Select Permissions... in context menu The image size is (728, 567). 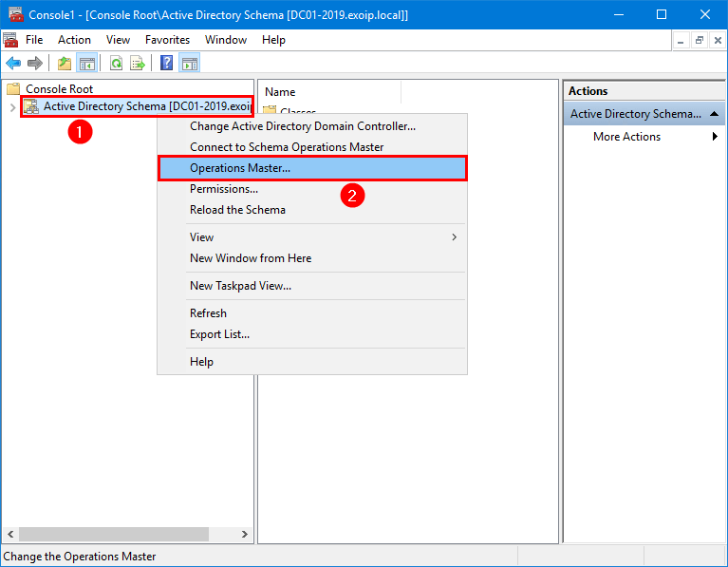(x=312, y=189)
